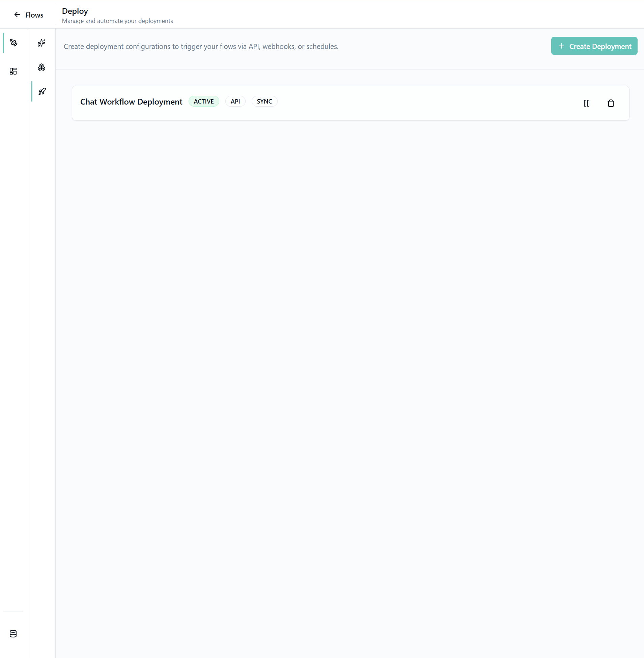Click the deployment configurations description text
The image size is (644, 658).
(201, 46)
